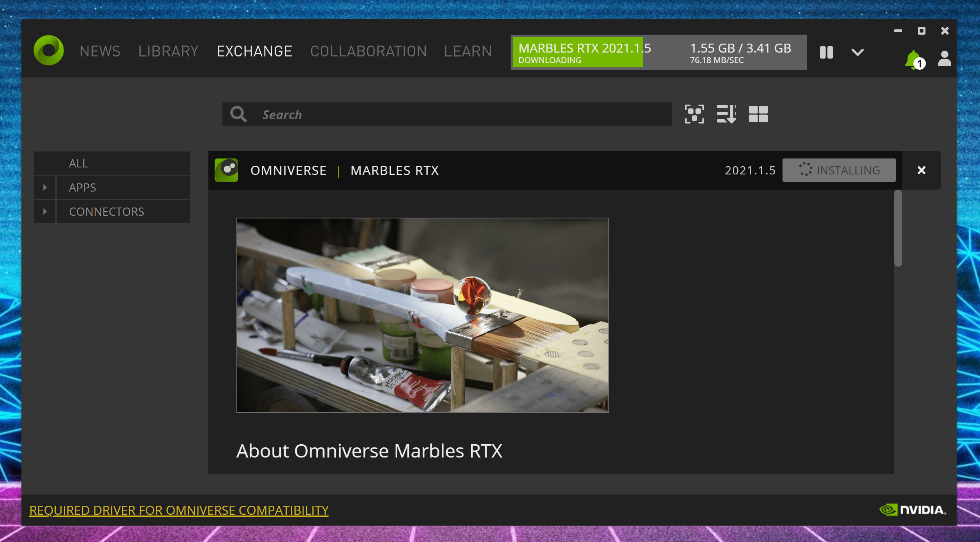Switch to the LIBRARY tab
This screenshot has width=980, height=542.
click(x=168, y=51)
